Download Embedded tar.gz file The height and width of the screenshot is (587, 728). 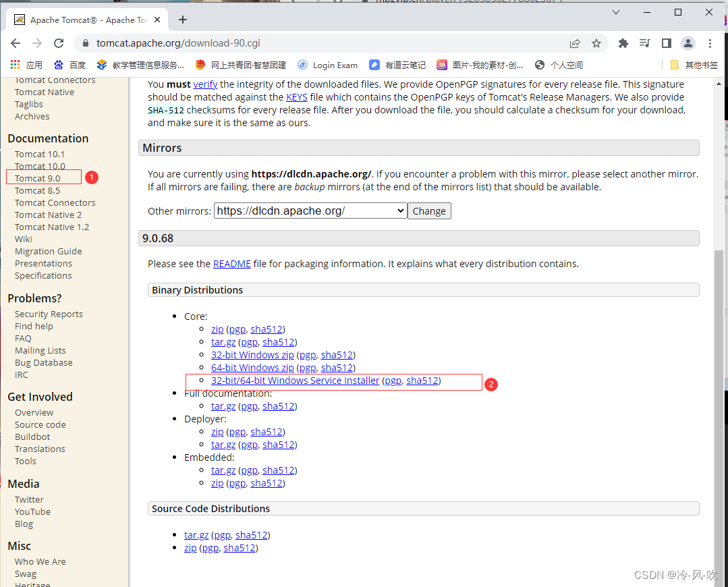[x=223, y=470]
